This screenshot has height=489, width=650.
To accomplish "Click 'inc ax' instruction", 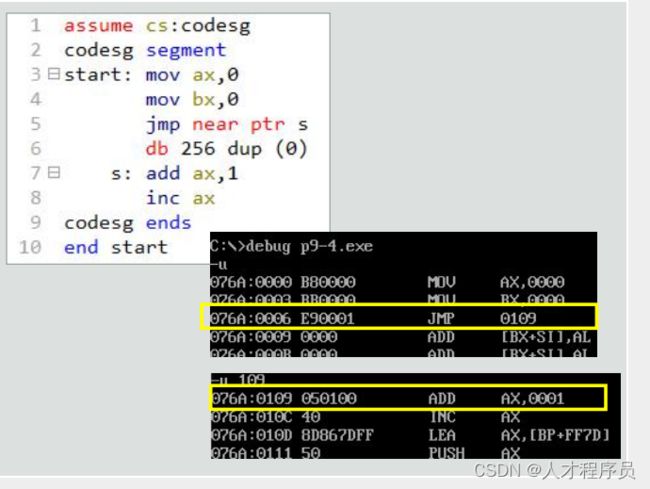I will 180,198.
